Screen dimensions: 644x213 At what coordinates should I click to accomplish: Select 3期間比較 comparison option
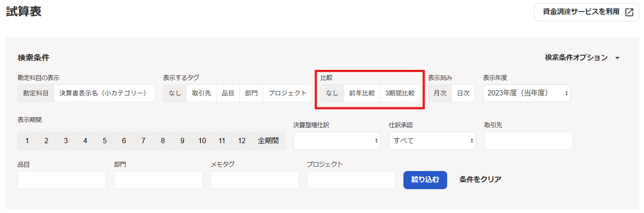(x=400, y=93)
